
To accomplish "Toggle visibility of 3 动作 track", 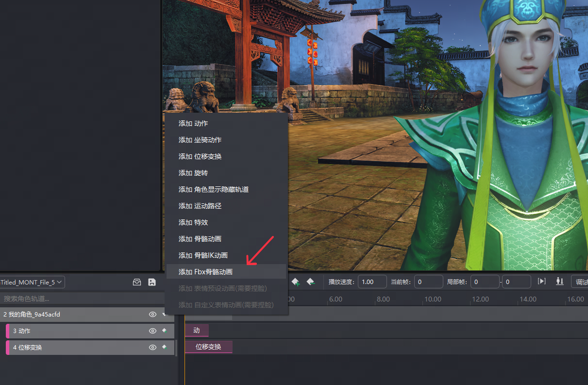I will tap(152, 331).
